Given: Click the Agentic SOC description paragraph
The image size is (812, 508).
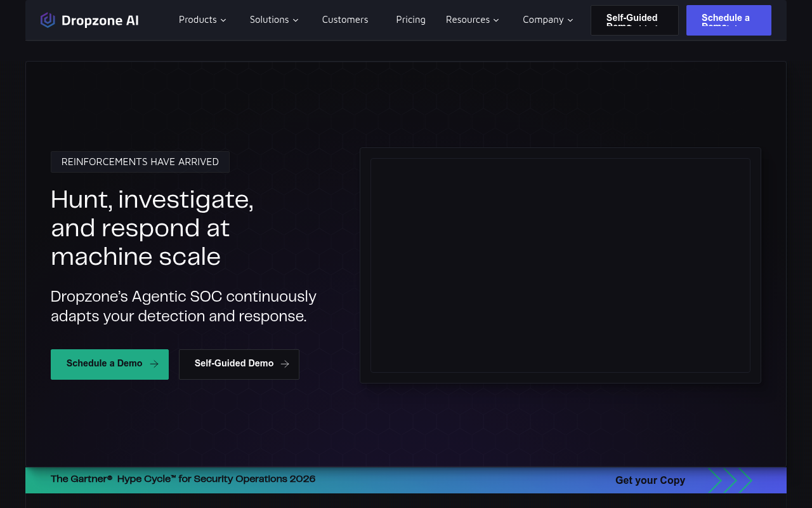Looking at the screenshot, I should tap(184, 306).
